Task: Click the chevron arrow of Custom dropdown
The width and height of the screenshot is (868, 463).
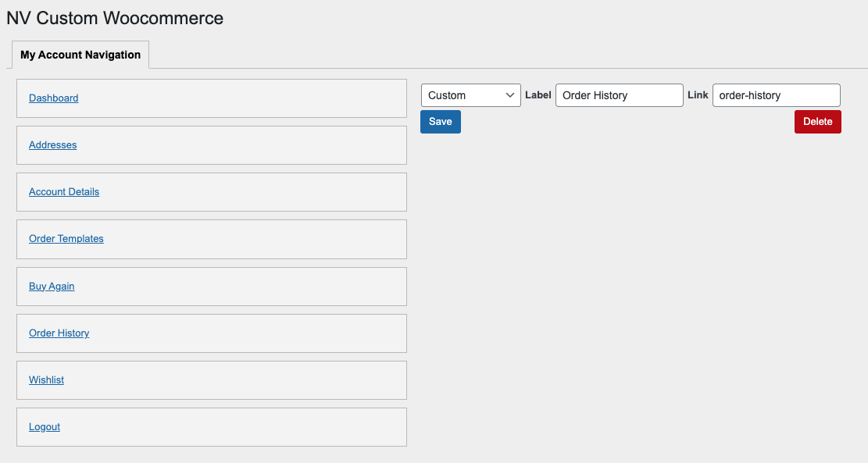Action: pos(510,95)
